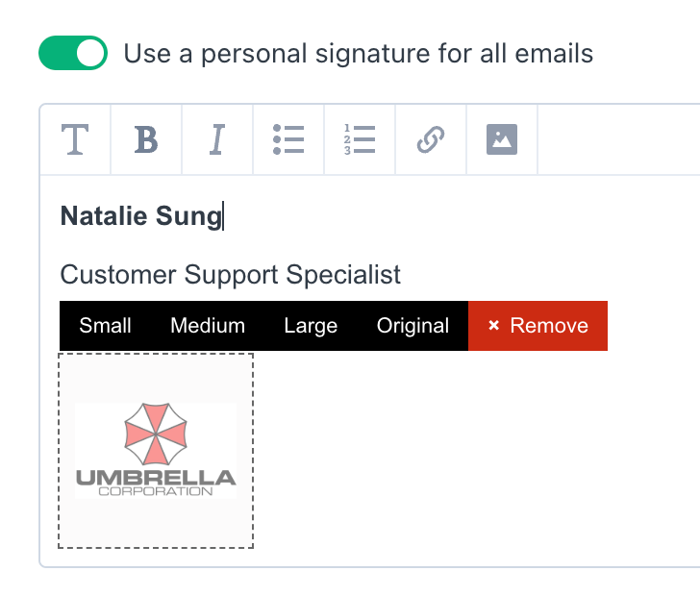This screenshot has height=596, width=700.
Task: Toggle the personal signature switch off
Action: [x=73, y=53]
